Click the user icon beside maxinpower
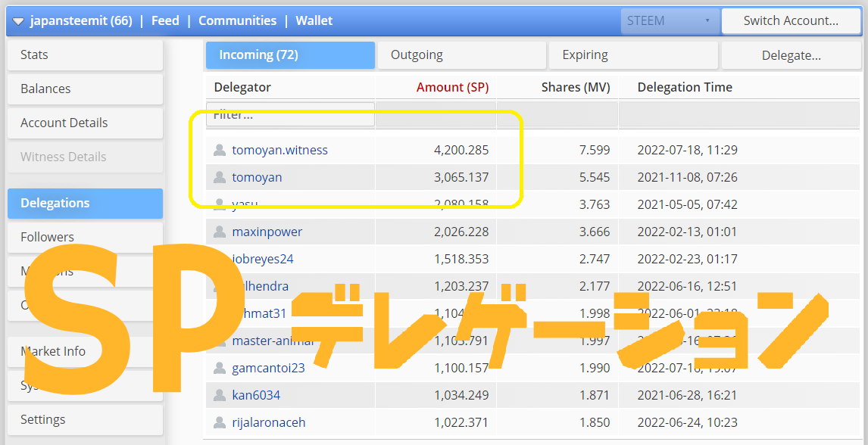868x445 pixels. coord(220,232)
